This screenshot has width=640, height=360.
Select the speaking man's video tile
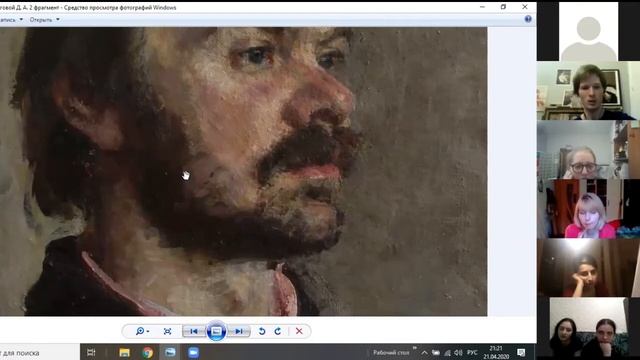pyautogui.click(x=588, y=91)
